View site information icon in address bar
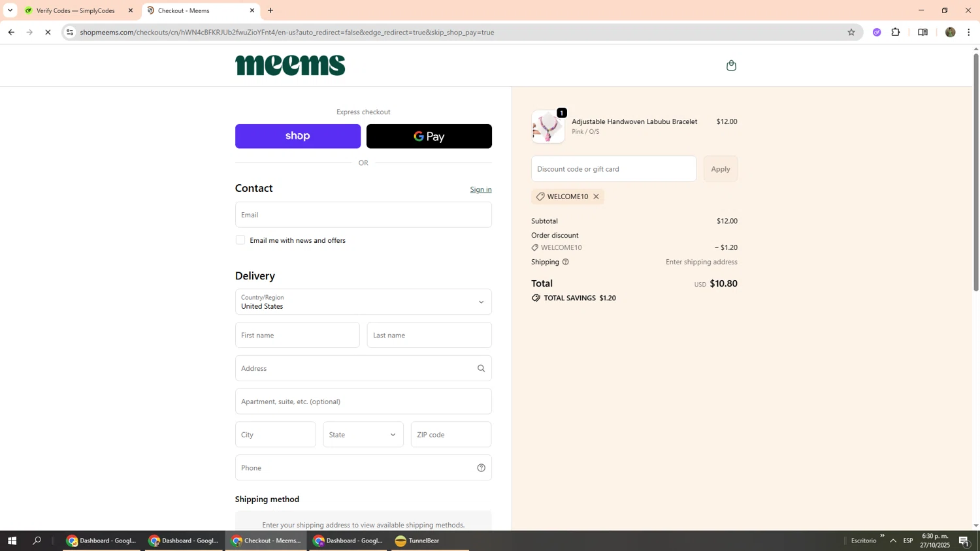 pyautogui.click(x=70, y=32)
